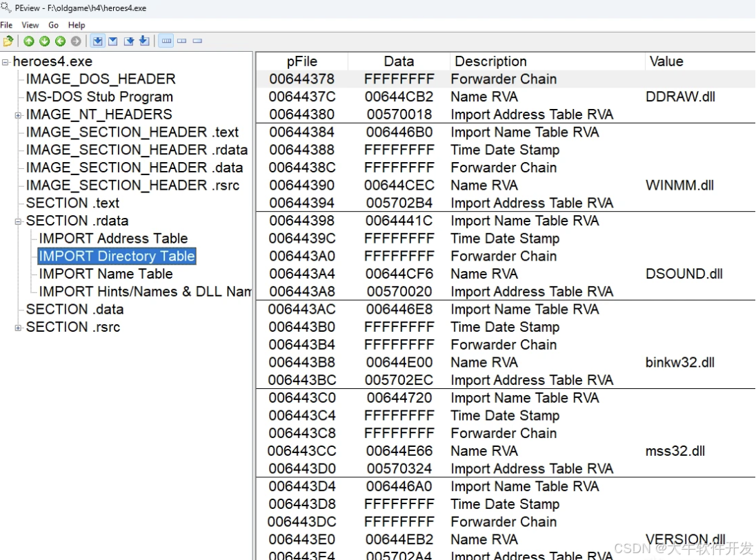
Task: Expand the IMAGE_NT_HEADERS node
Action: click(19, 115)
